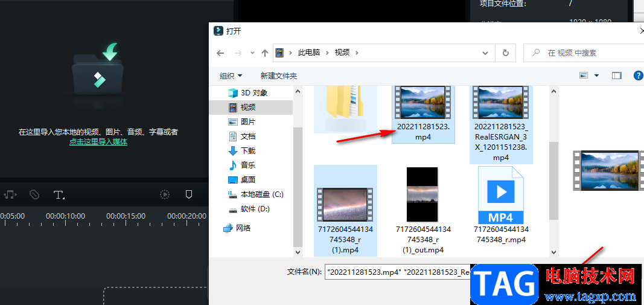Click the file list scroll up arrow

[553, 91]
